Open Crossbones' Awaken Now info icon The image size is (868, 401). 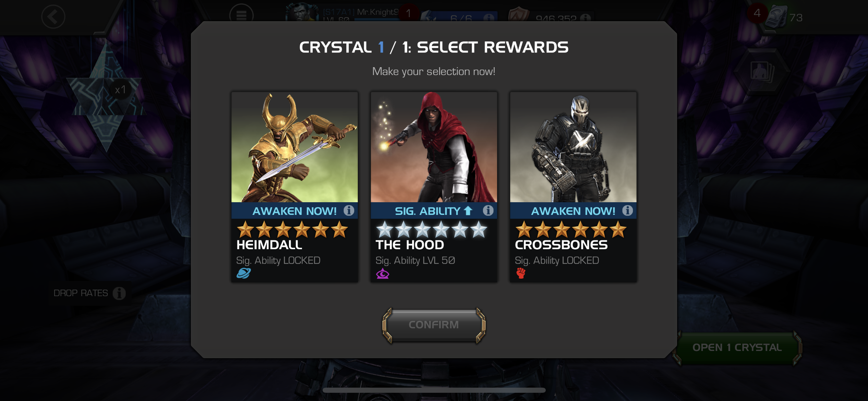[627, 210]
